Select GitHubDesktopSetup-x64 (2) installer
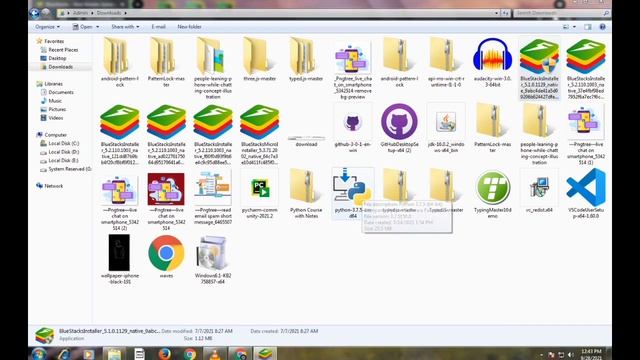Image resolution: width=640 pixels, height=360 pixels. (399, 128)
